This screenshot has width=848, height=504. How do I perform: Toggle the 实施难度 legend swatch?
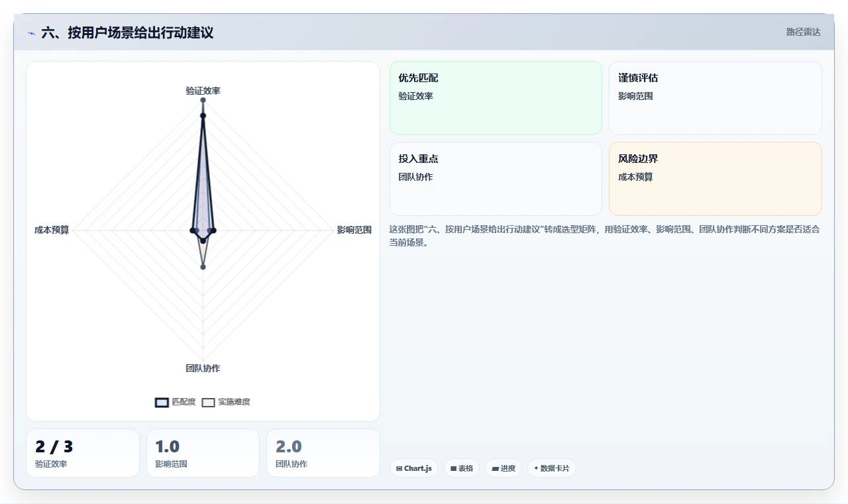[208, 402]
